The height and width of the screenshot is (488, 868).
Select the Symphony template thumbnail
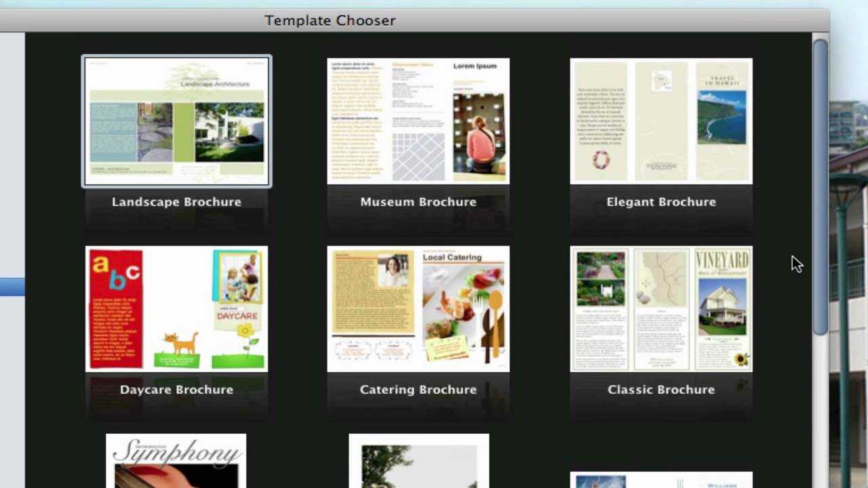pos(176,461)
